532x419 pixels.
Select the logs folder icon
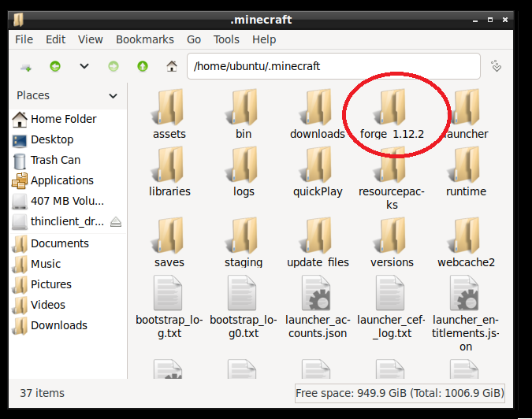pyautogui.click(x=243, y=165)
